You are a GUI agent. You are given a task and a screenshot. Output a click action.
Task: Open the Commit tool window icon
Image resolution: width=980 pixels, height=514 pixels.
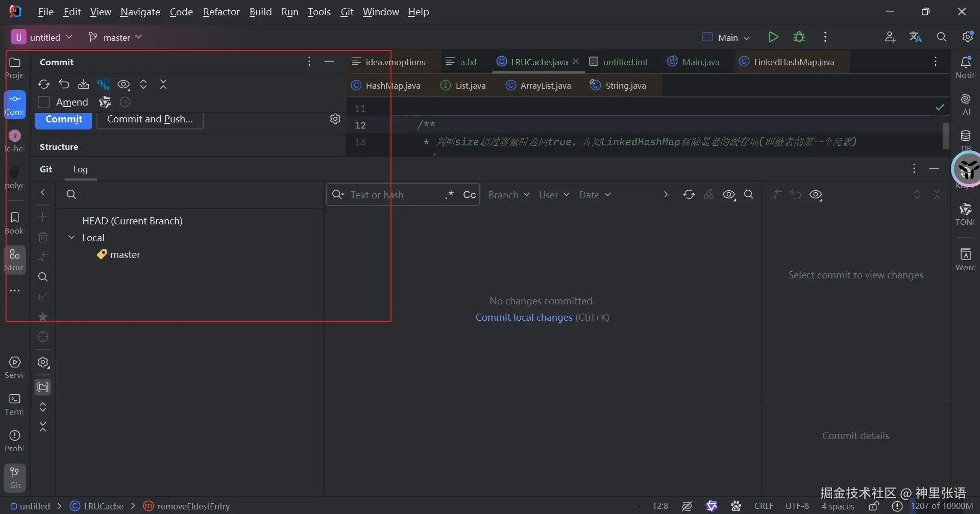point(15,104)
